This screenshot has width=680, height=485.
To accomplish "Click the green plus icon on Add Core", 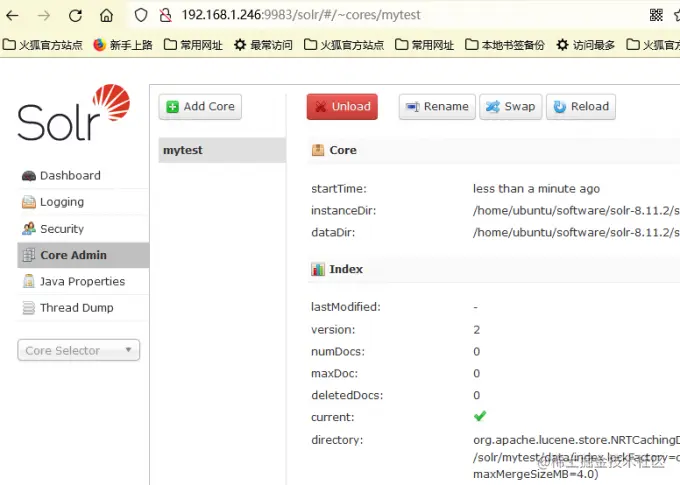I will [172, 107].
